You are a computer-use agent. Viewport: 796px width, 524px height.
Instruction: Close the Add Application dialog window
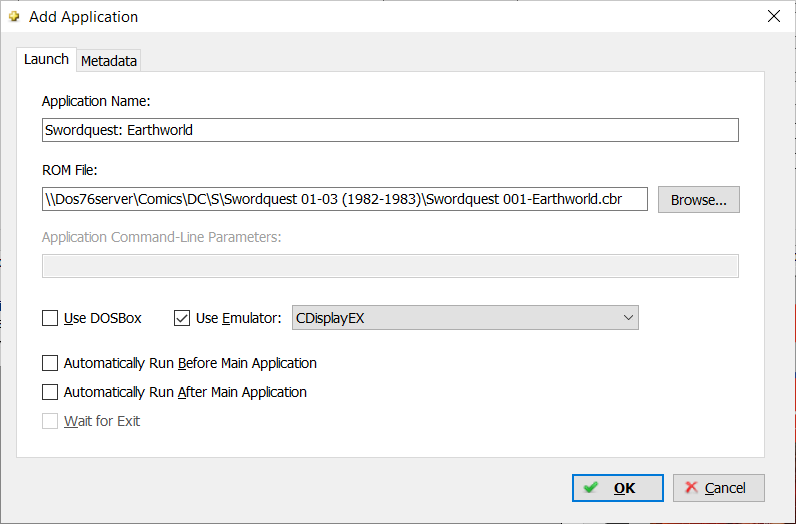(774, 16)
